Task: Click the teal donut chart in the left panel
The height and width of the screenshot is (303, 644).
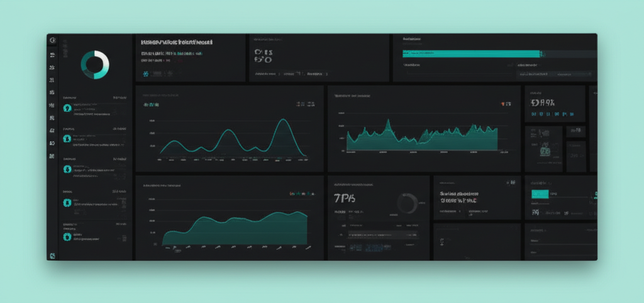Action: (95, 65)
